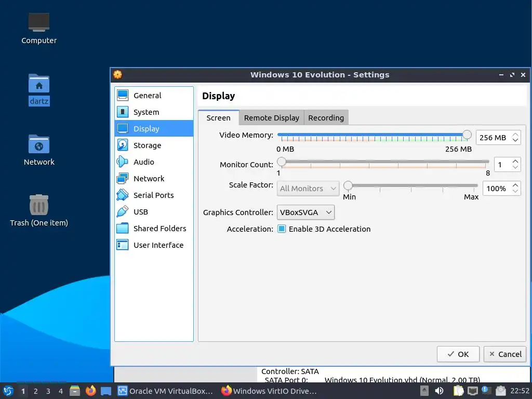Click the Monitor Count slider handle
The height and width of the screenshot is (399, 532).
tap(281, 162)
